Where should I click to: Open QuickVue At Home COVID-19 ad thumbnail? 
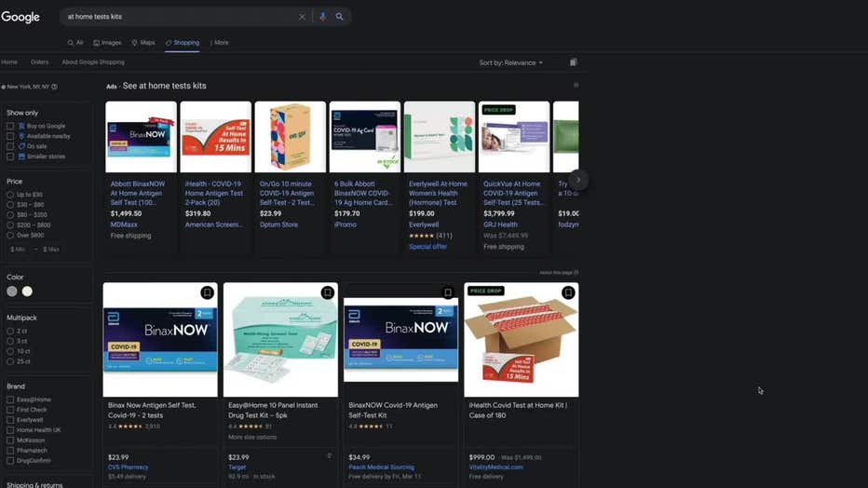point(514,137)
